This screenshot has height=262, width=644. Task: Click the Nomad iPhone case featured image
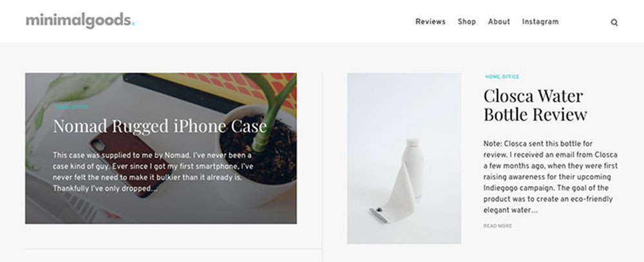(160, 148)
